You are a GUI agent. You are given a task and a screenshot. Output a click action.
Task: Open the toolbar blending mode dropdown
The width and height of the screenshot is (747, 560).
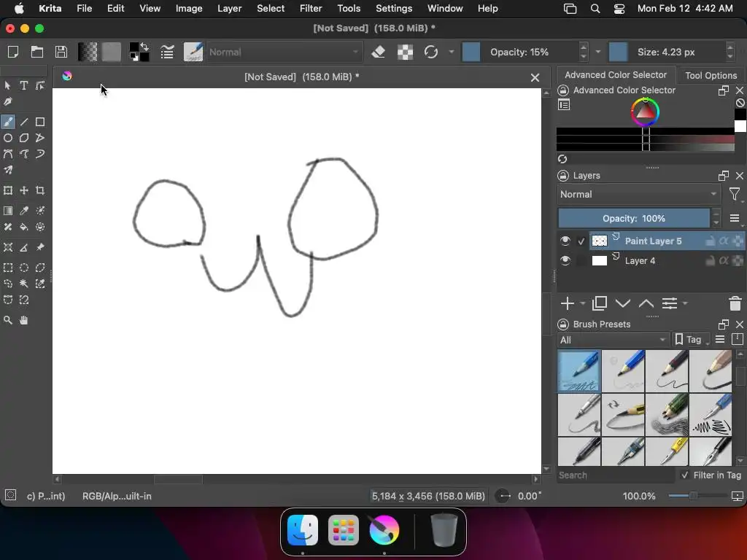coord(284,52)
